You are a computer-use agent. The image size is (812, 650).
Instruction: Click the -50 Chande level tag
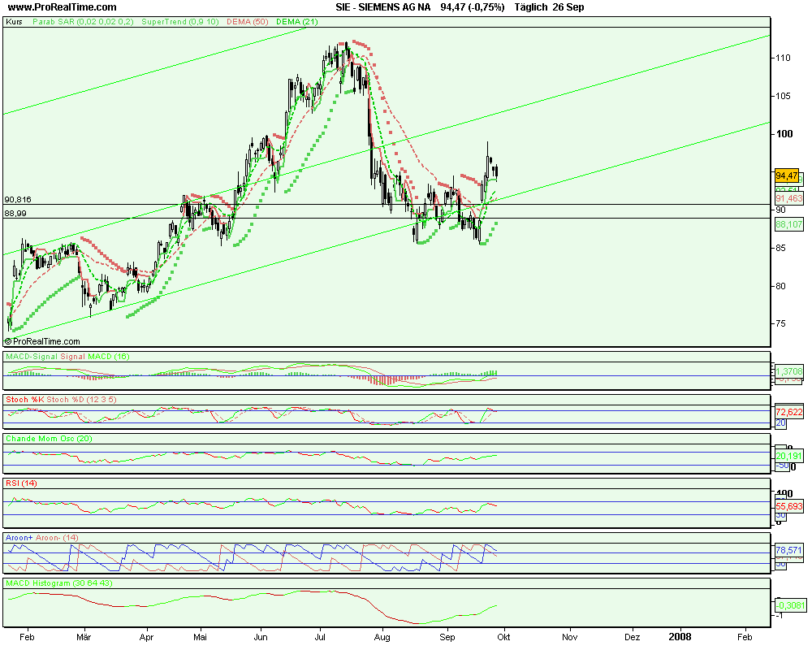[783, 466]
